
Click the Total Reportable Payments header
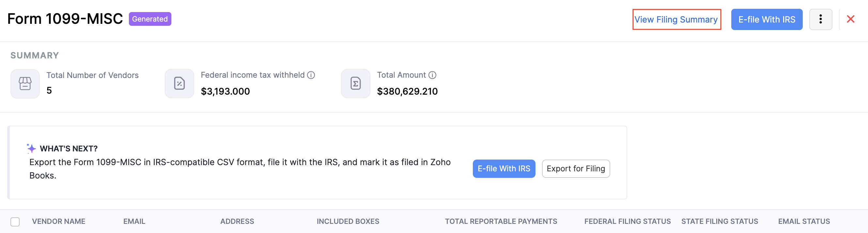tap(501, 222)
